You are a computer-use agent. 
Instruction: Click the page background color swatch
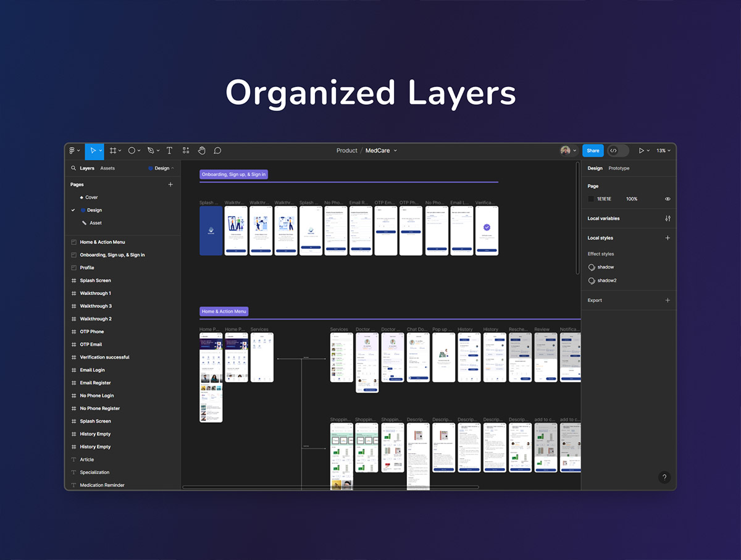tap(591, 199)
